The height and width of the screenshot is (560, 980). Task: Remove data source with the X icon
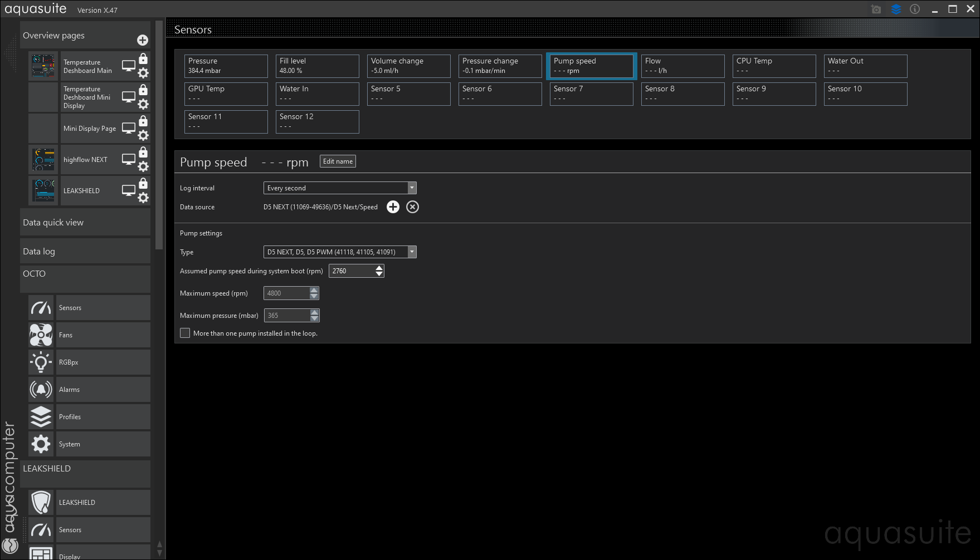[x=412, y=207]
